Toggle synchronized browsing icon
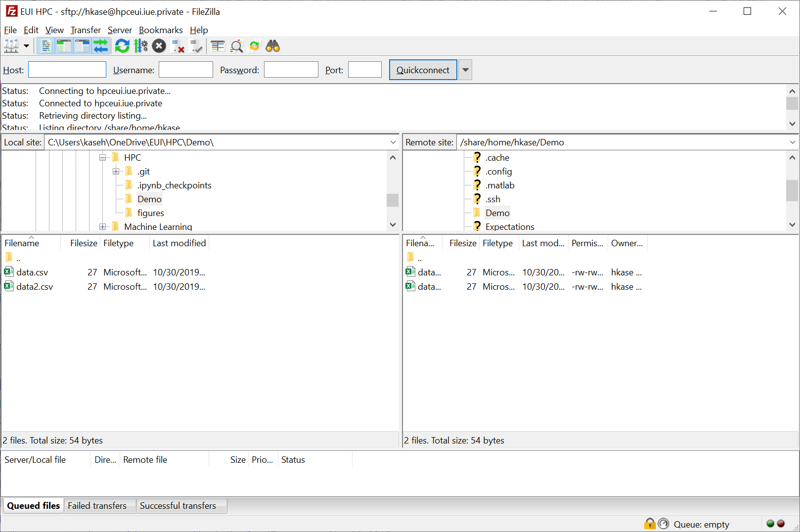 254,46
